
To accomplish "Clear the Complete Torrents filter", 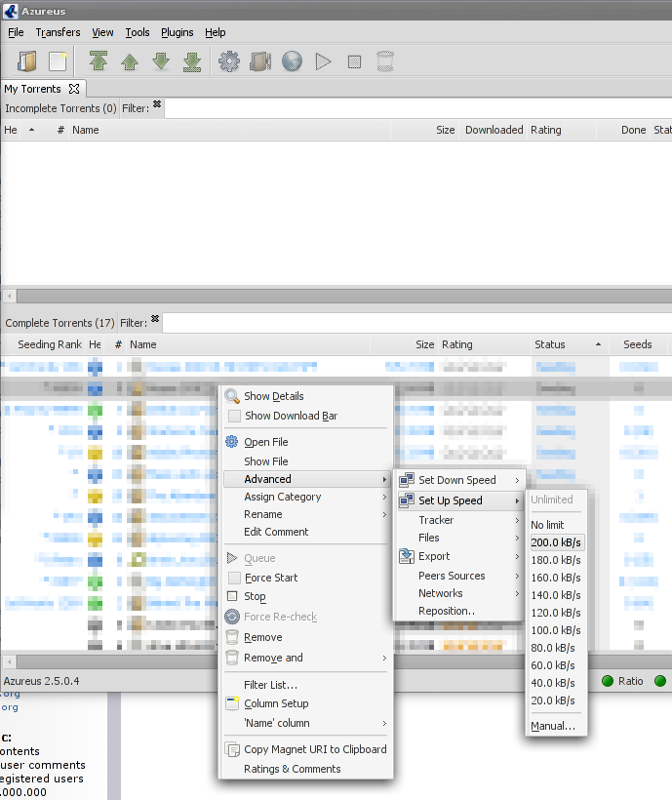I will coord(155,319).
